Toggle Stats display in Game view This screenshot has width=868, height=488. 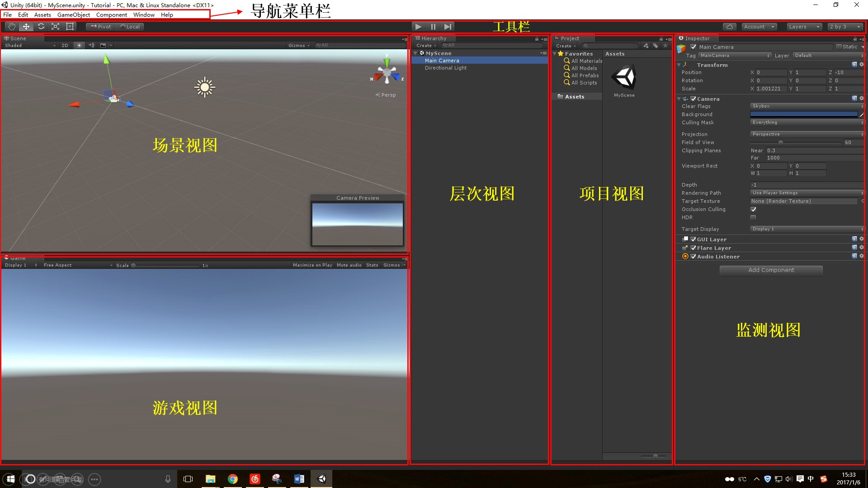(372, 264)
